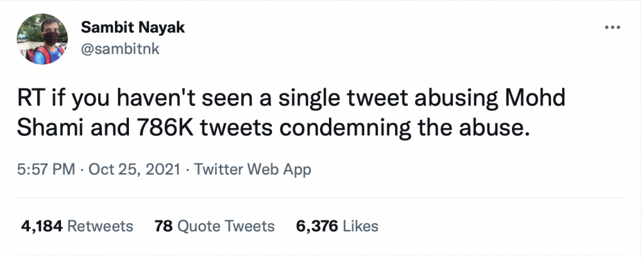Screen dimensions: 644x257
Task: Visit the @sambitnk handle
Action: point(120,49)
